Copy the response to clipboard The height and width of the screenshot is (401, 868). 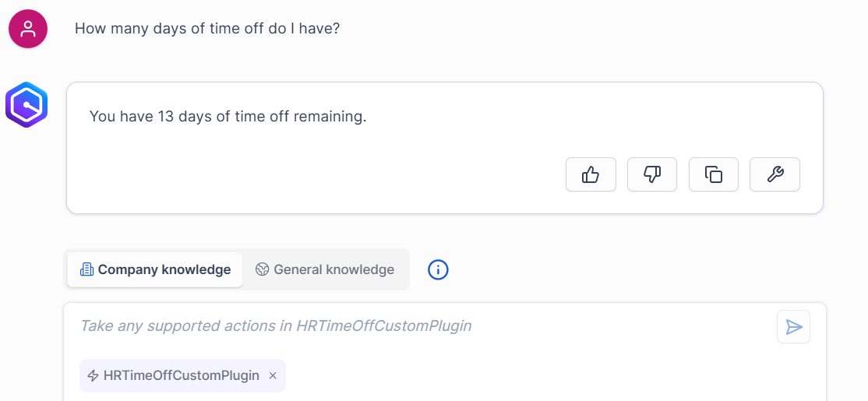(714, 174)
